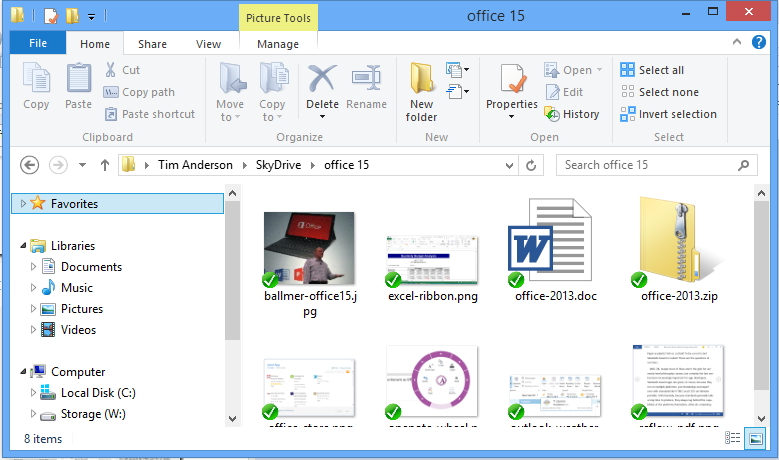
Task: Click the Edit pencil option
Action: 564,92
